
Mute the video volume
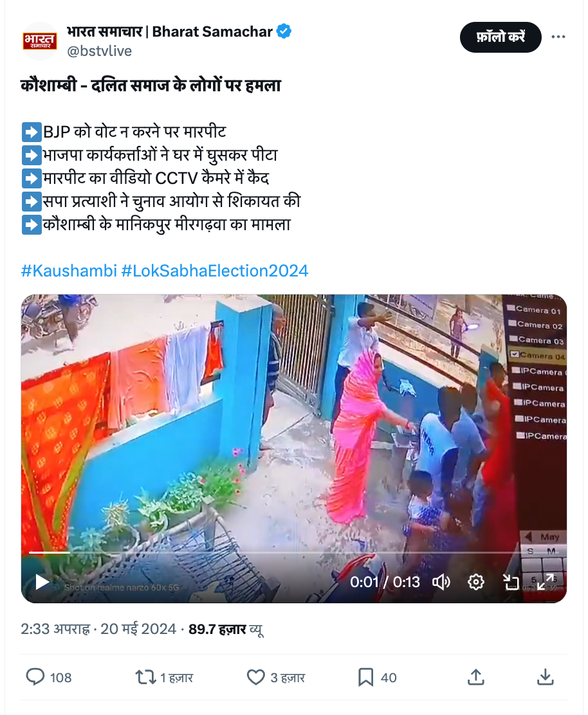[x=441, y=582]
